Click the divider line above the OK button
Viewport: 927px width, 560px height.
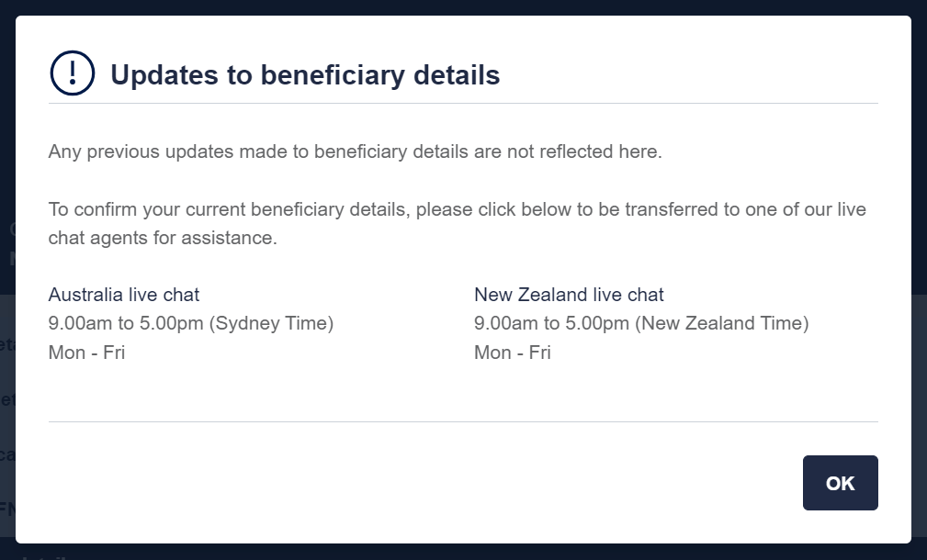(x=463, y=421)
